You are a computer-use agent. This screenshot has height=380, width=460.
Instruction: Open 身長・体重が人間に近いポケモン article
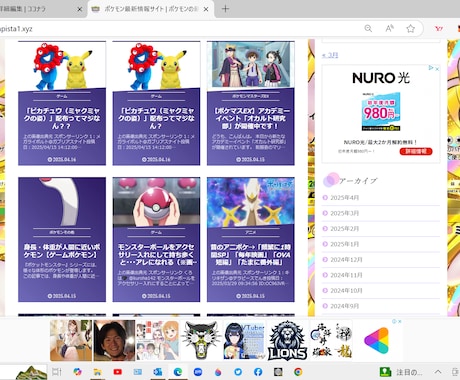click(62, 239)
